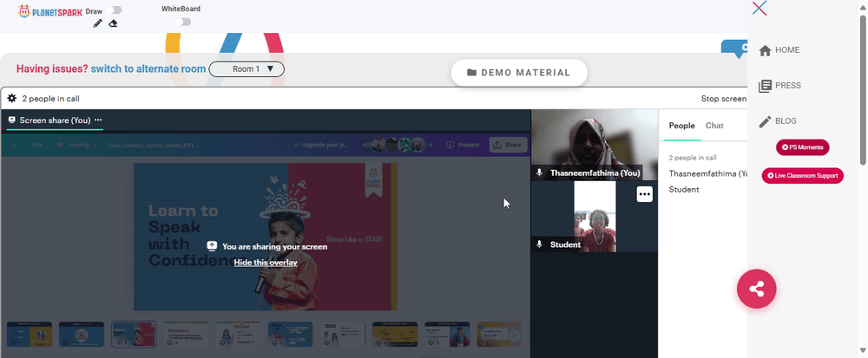Click the screen share monitor icon
Screen dimensions: 868x358
pos(11,120)
